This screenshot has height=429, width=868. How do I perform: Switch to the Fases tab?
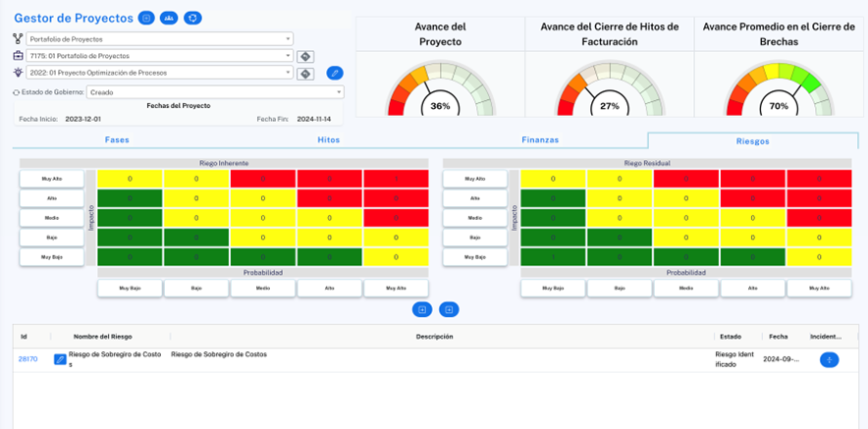point(117,140)
